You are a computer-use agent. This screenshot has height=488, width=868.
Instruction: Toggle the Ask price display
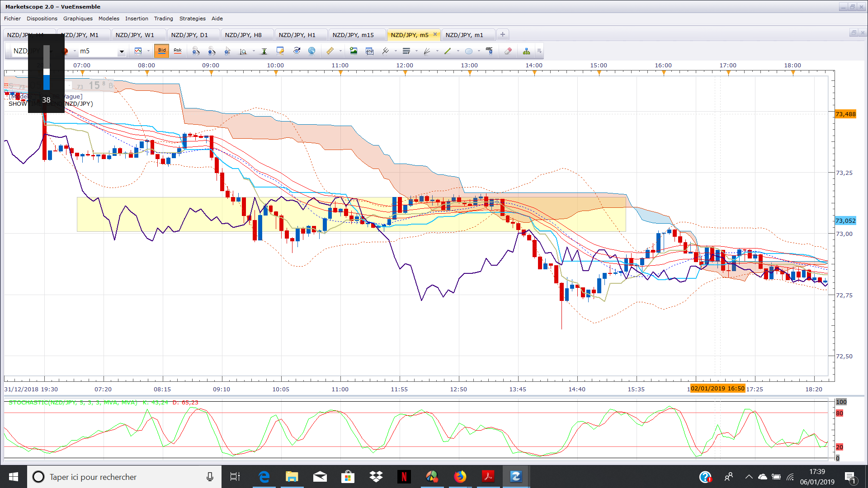click(178, 51)
